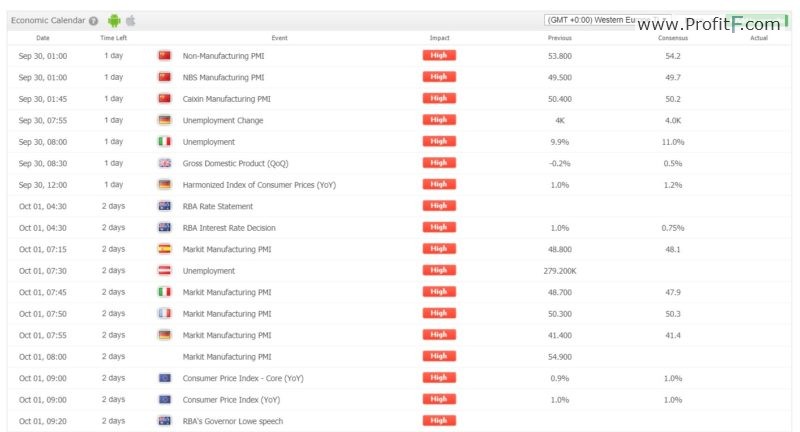Click the Economic Calendar title

coord(48,20)
